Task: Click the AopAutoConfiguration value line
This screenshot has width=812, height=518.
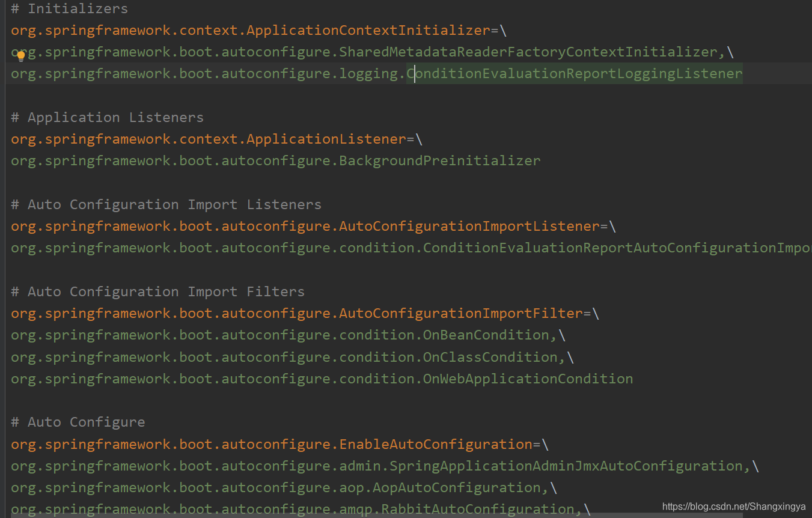Action: coord(284,488)
